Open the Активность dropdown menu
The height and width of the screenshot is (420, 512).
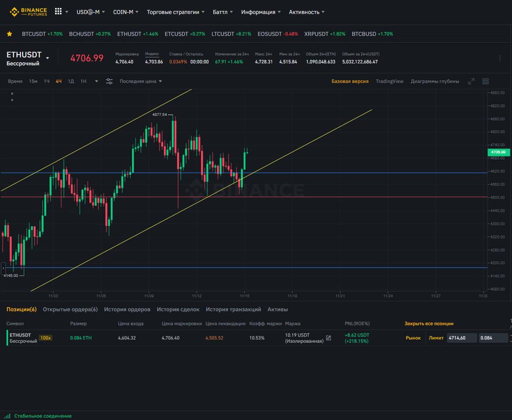(x=307, y=12)
